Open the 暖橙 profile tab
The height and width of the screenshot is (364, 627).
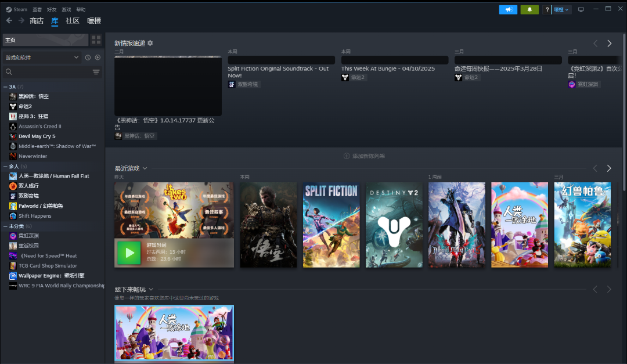click(94, 21)
